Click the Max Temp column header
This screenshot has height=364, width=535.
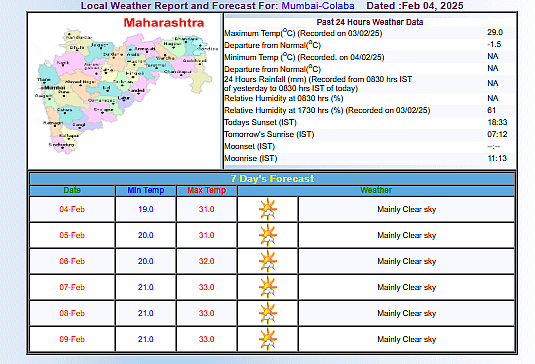point(206,190)
